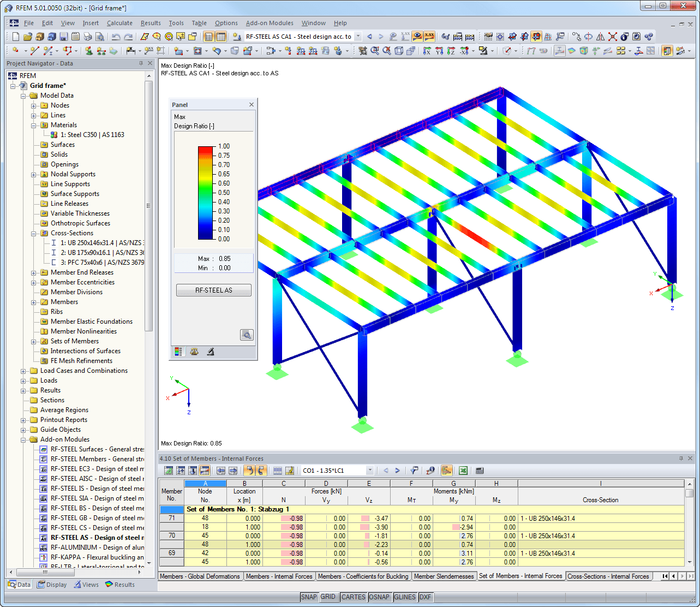Screen dimensions: 700x607
Task: Click the filter microscope tab in Panel
Action: [210, 352]
